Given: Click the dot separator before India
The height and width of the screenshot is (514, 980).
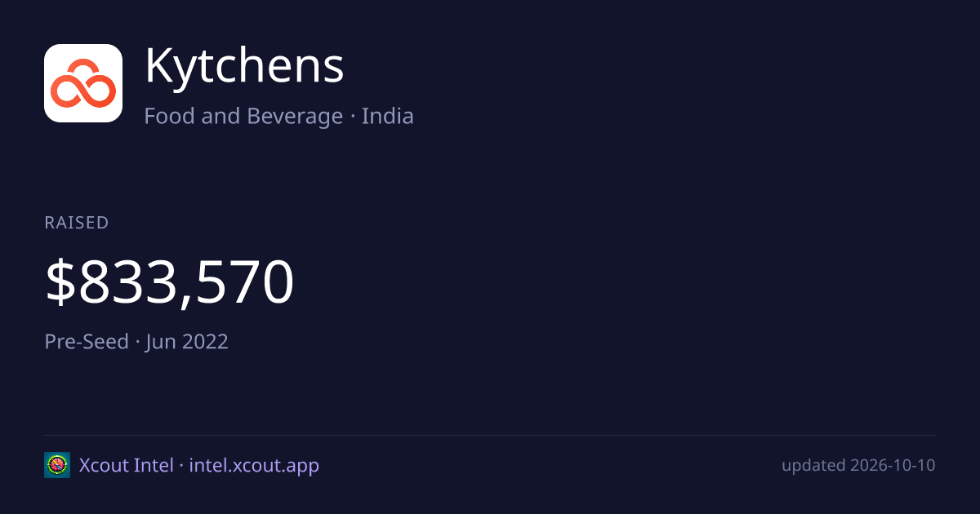Looking at the screenshot, I should [352, 117].
